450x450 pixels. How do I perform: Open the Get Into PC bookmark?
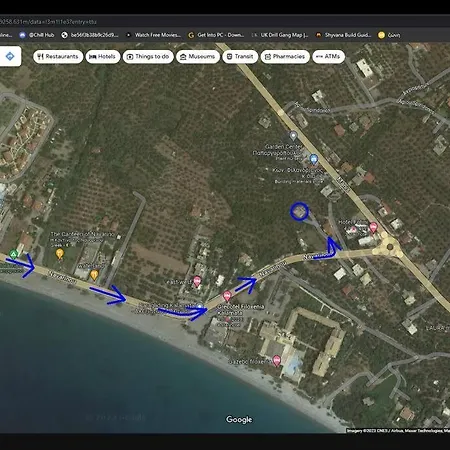216,35
